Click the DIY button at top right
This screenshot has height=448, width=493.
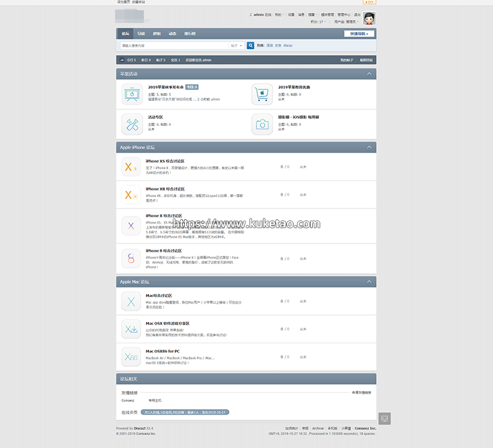pyautogui.click(x=370, y=2)
